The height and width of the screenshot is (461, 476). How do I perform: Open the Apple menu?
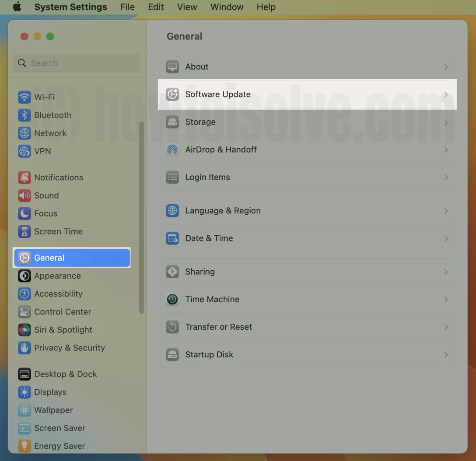pyautogui.click(x=17, y=7)
